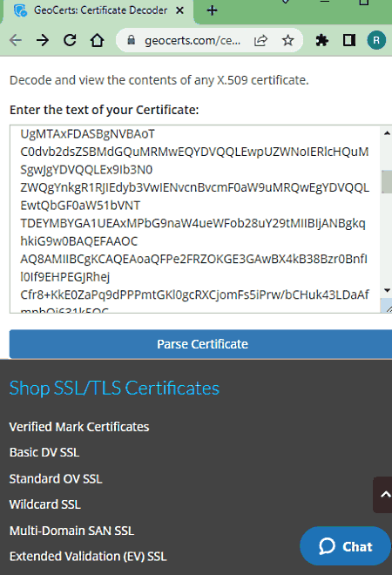Click inside the certificate text area
The height and width of the screenshot is (575, 392).
195,219
